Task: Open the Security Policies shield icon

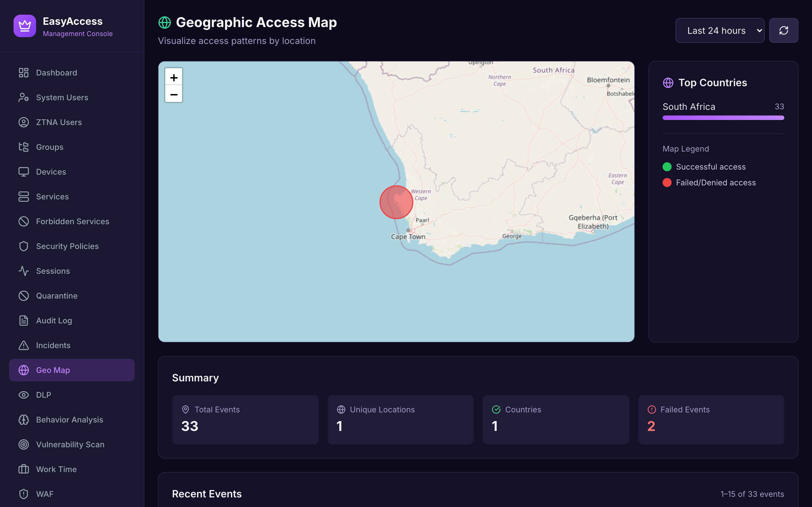Action: [x=23, y=246]
